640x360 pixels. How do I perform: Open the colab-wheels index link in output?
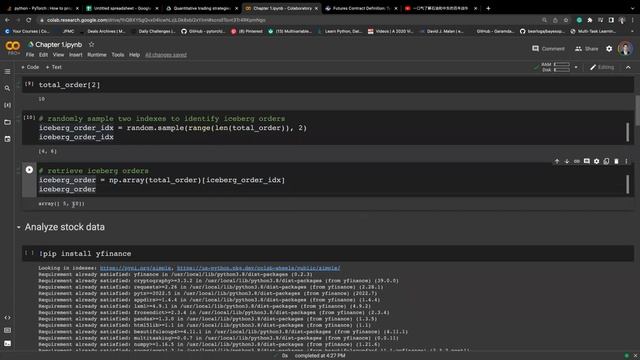(x=258, y=268)
